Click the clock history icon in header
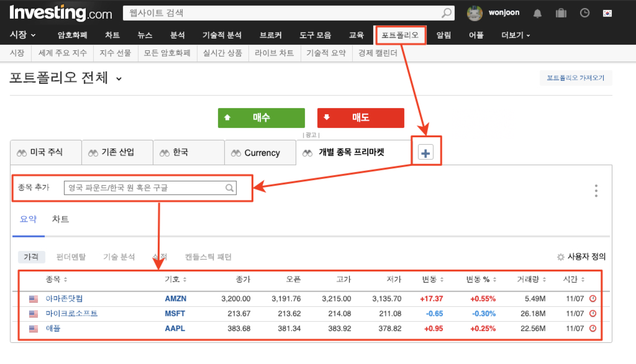 point(584,13)
